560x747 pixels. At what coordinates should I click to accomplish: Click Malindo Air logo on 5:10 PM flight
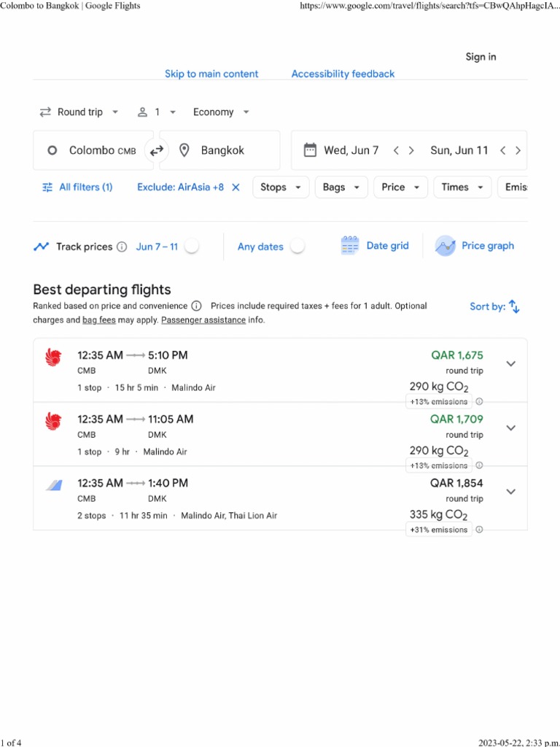click(53, 357)
